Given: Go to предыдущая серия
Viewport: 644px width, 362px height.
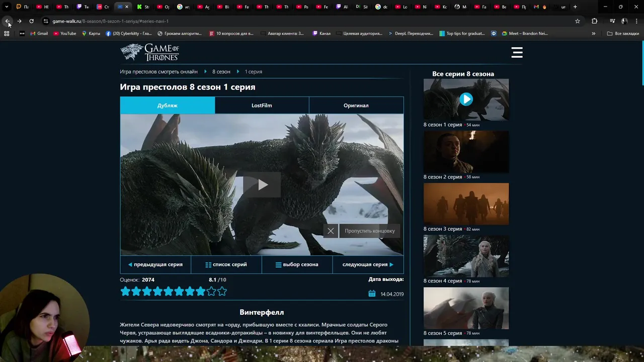Looking at the screenshot, I should click(x=155, y=264).
